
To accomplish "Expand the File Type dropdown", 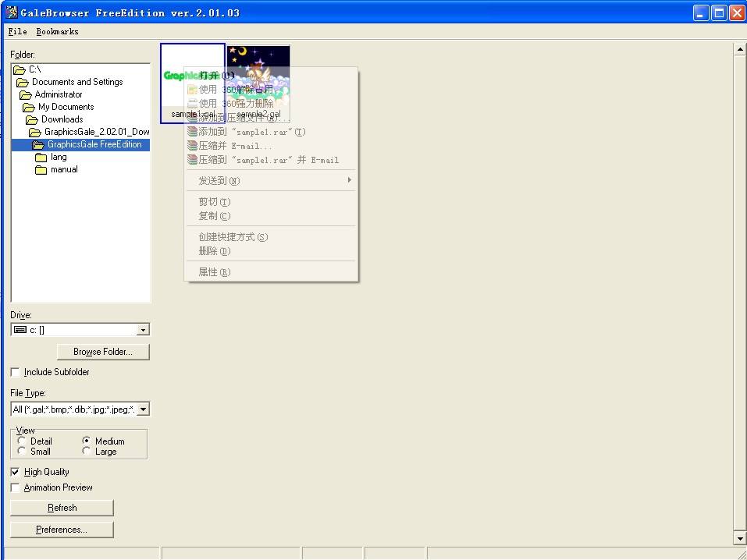I will pos(143,409).
